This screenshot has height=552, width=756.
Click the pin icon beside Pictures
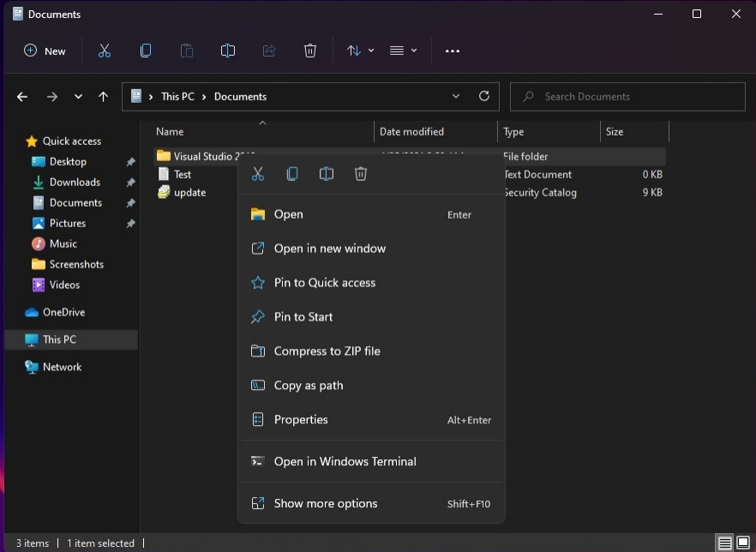[x=130, y=224]
